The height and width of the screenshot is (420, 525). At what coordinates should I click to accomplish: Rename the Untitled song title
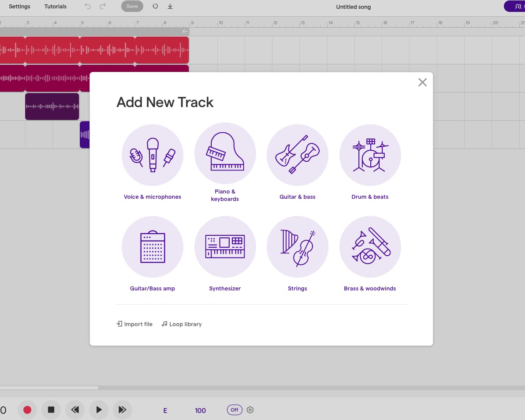coord(353,7)
